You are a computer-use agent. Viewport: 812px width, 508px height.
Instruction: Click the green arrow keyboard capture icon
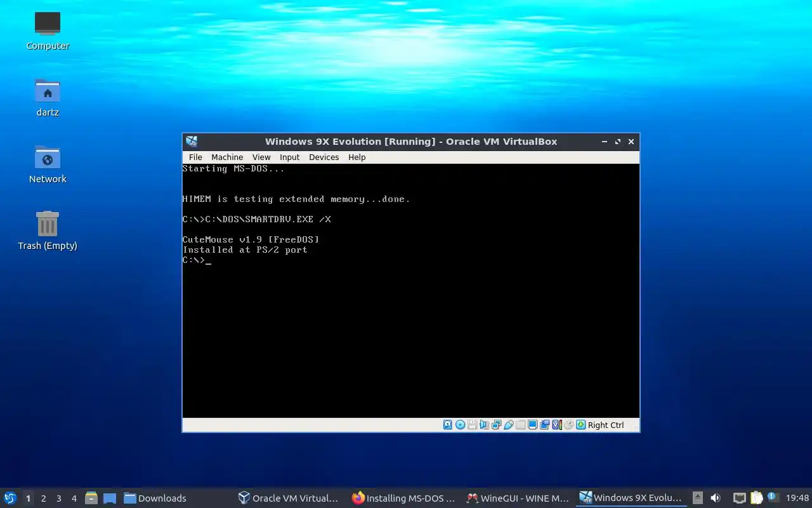(x=580, y=425)
